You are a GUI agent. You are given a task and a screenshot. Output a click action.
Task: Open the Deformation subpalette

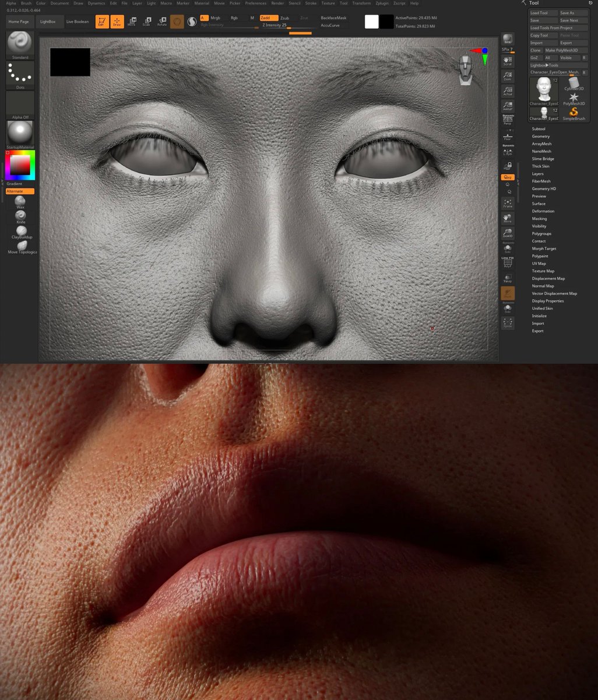[x=542, y=211]
